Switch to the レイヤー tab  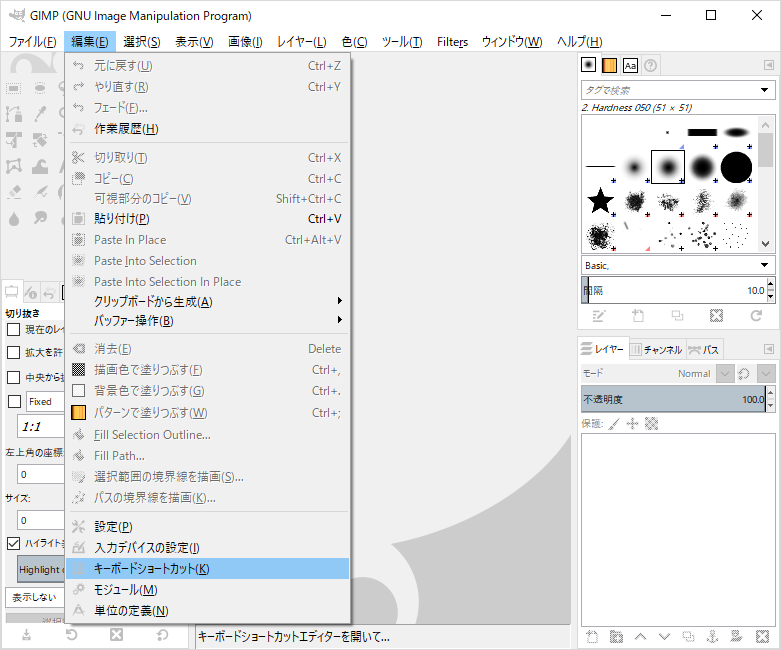click(603, 349)
